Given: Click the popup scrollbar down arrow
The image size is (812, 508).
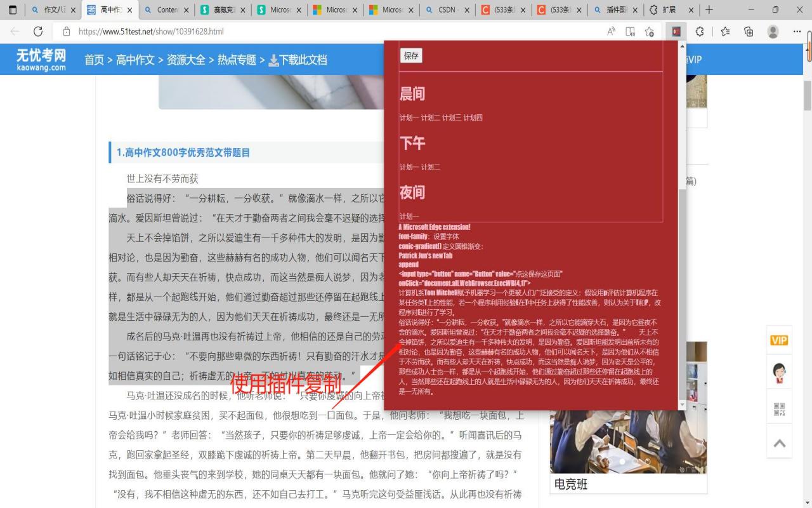Looking at the screenshot, I should [682, 405].
